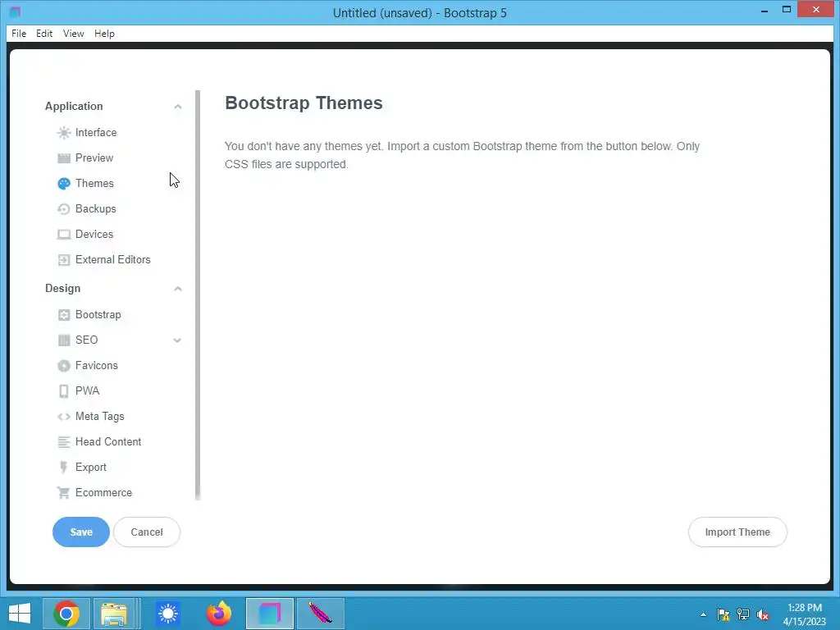Click the Windows Start button
This screenshot has height=630, width=840.
[x=20, y=614]
